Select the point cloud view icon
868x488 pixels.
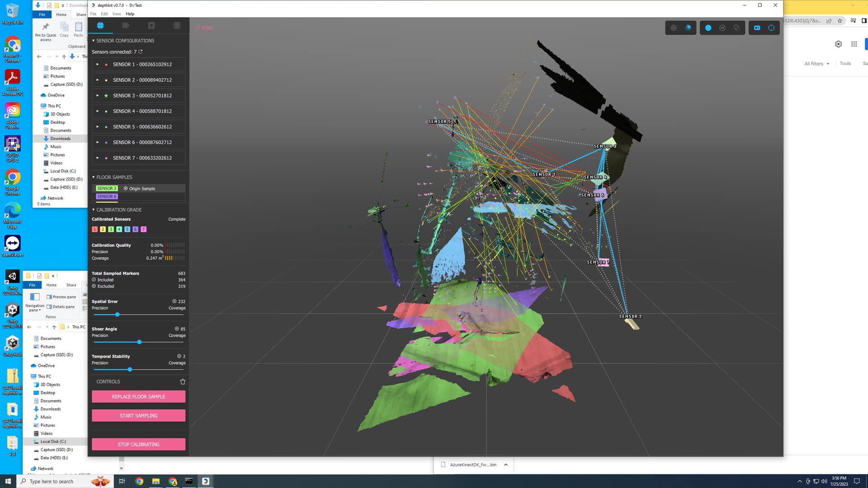click(674, 28)
